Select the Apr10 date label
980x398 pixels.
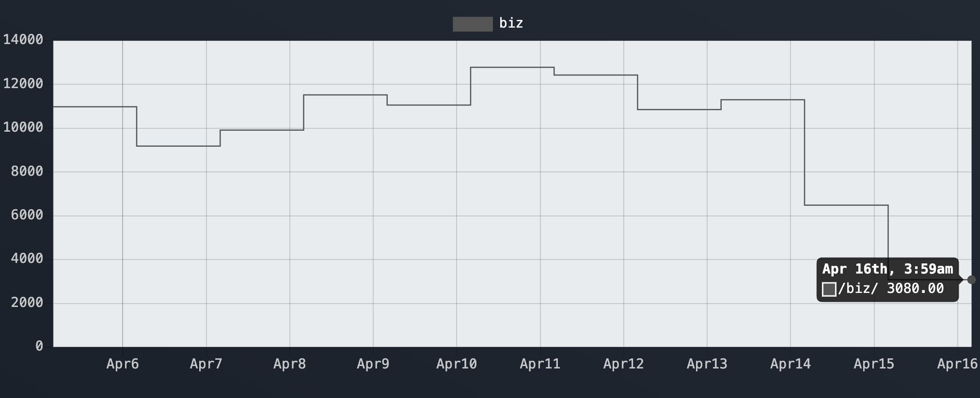pos(457,364)
